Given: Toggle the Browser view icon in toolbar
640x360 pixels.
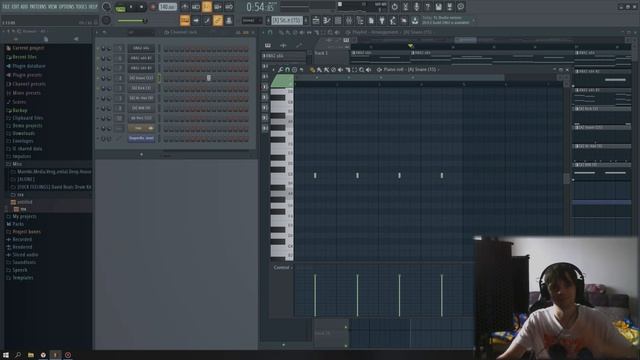Looking at the screenshot, I should [x=360, y=20].
